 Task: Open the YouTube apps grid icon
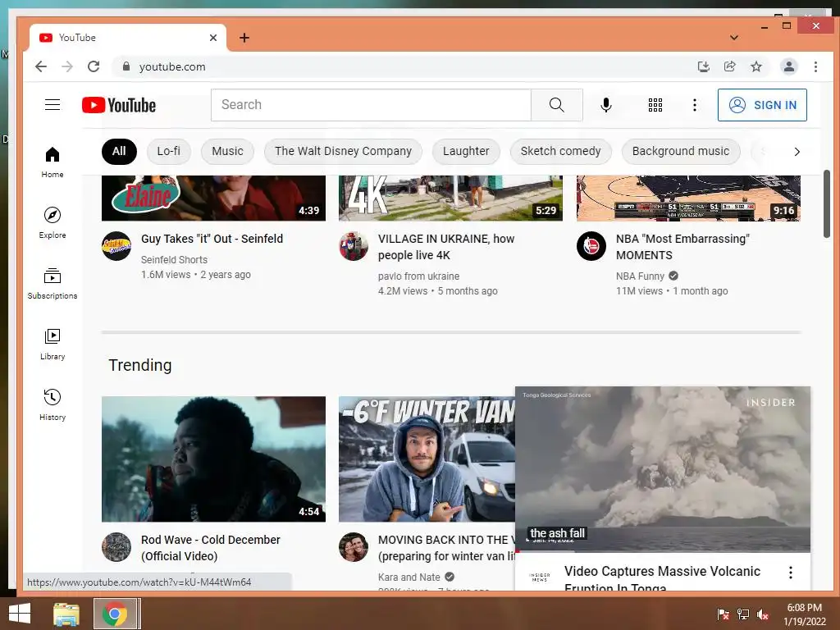click(x=655, y=105)
